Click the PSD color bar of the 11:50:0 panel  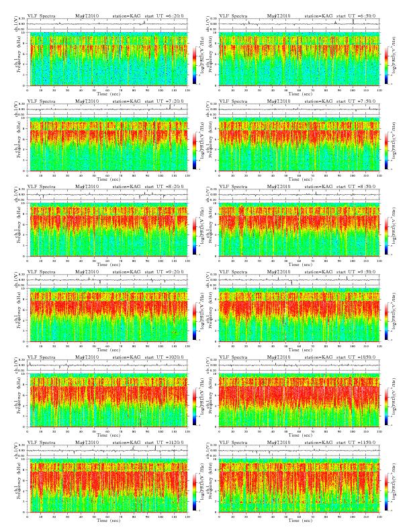[x=387, y=492]
